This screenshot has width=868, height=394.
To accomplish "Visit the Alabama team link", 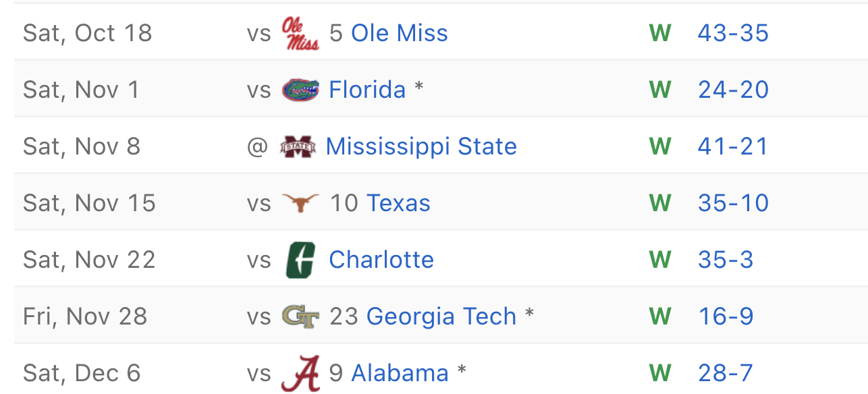I will [x=400, y=373].
